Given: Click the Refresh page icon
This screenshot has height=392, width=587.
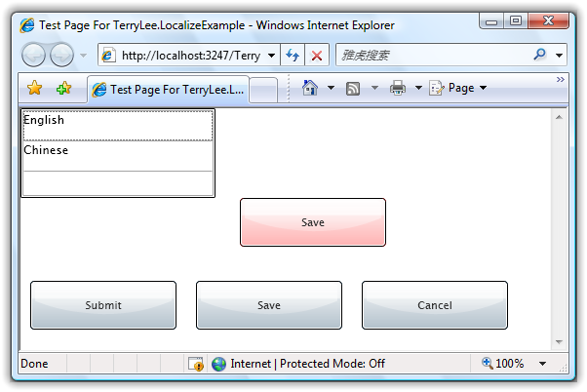Looking at the screenshot, I should pos(293,56).
